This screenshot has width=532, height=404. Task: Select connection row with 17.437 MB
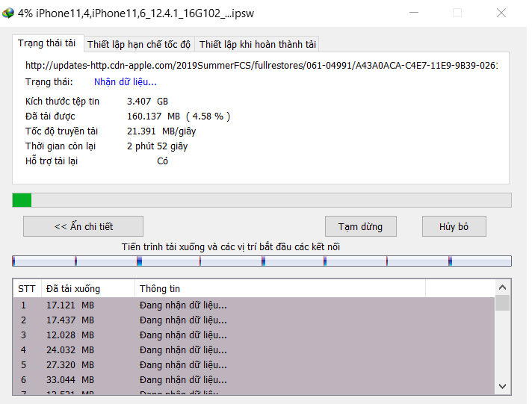(254, 320)
